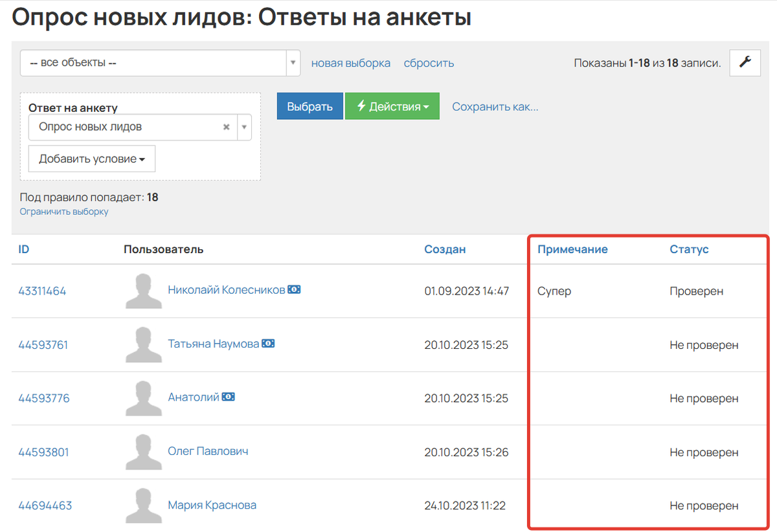
Task: Open record with ID 43311464
Action: tap(42, 291)
